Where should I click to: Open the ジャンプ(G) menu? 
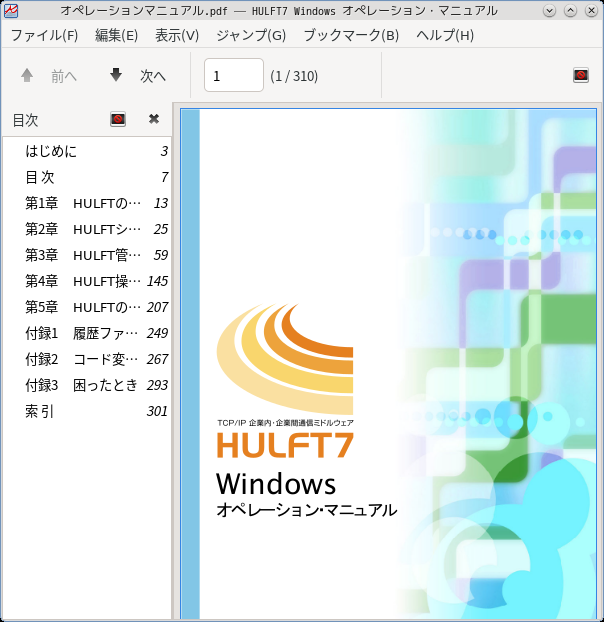(x=251, y=35)
